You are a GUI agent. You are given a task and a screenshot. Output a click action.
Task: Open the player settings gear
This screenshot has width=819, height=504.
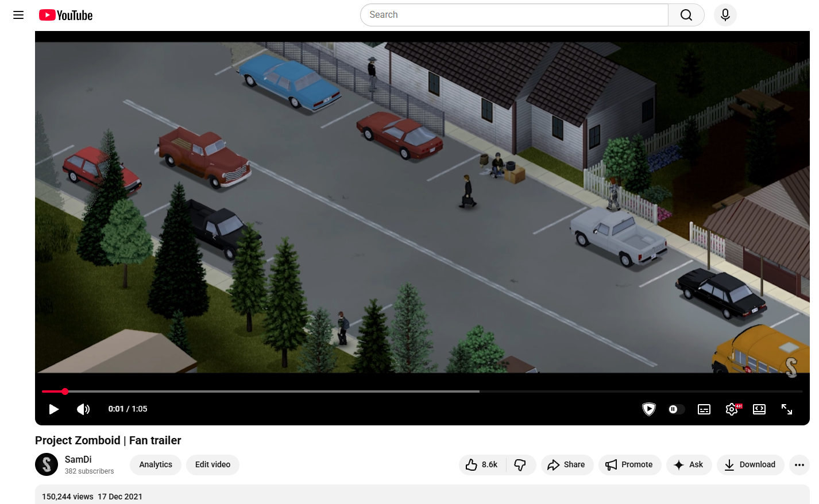tap(731, 409)
